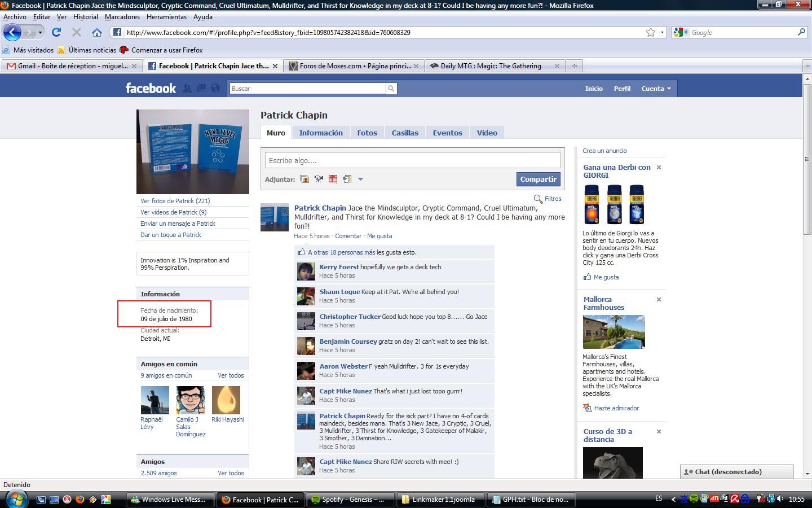Open Facebook notifications globe icon
The width and height of the screenshot is (812, 508).
215,88
